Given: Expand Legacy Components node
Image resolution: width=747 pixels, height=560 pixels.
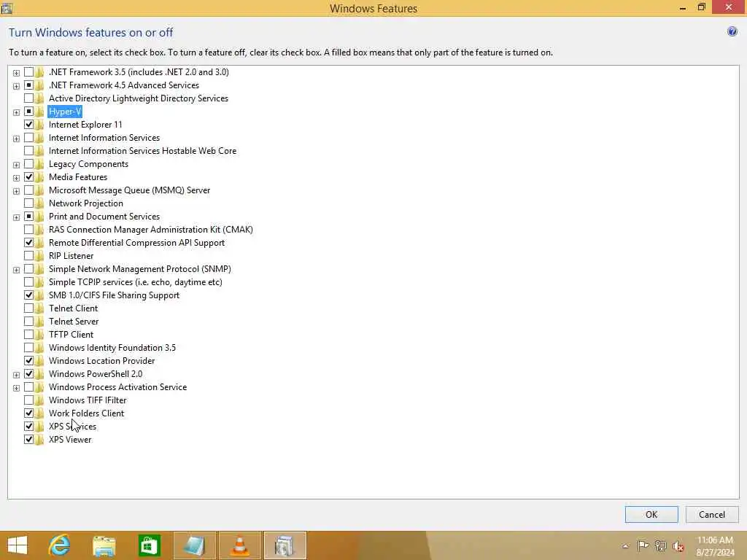Looking at the screenshot, I should tap(16, 165).
